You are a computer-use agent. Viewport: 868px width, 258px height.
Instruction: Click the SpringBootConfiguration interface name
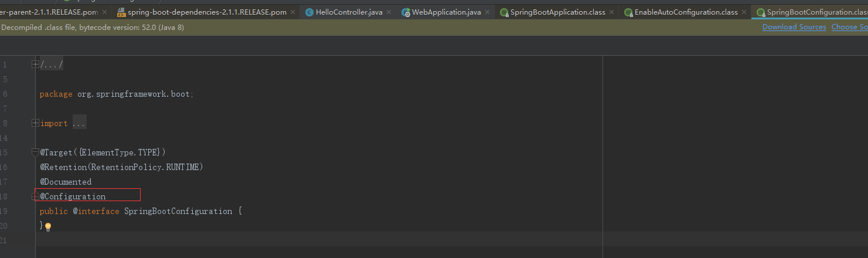[x=178, y=211]
